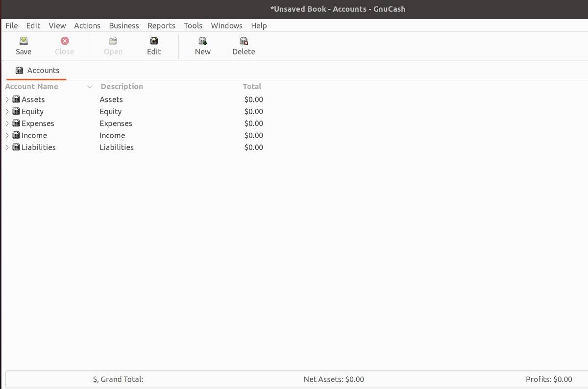588x389 pixels.
Task: Open the File menu
Action: (x=11, y=25)
